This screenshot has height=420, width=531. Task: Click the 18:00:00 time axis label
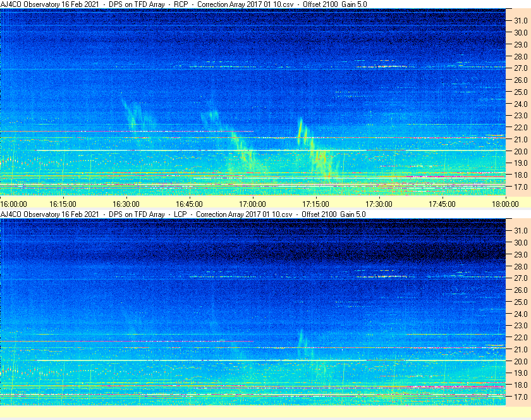point(505,204)
